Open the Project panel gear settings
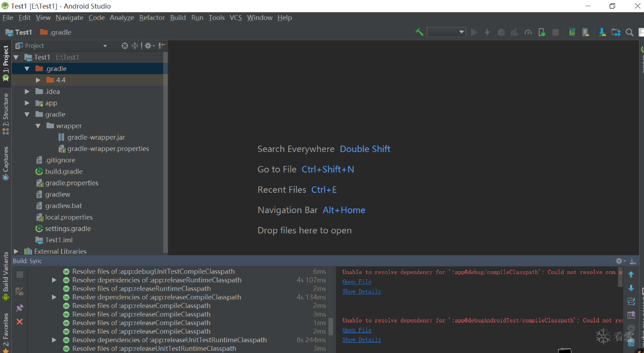 pos(149,46)
